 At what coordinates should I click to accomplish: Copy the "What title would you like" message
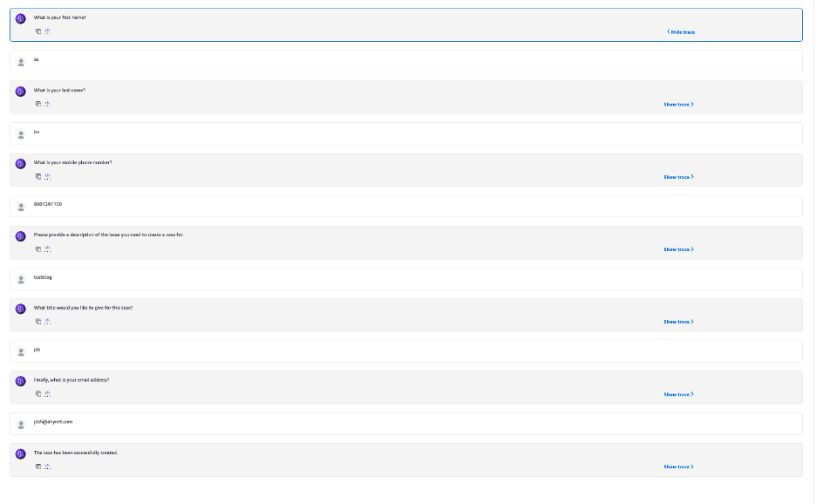[x=38, y=321]
